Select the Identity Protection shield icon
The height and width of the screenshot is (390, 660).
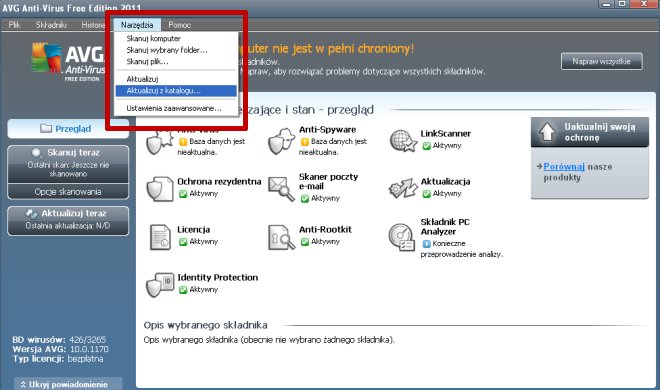pos(160,285)
